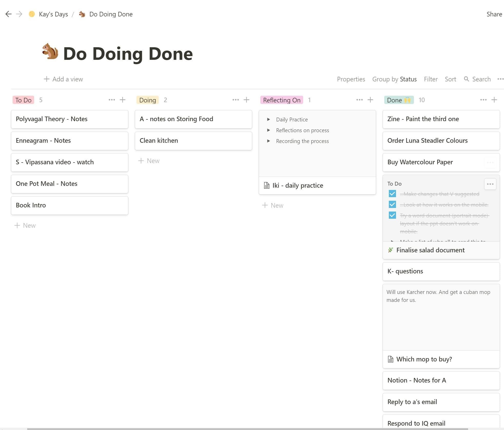Open Done column options menu
Screen dimensions: 504x430
[x=483, y=100]
